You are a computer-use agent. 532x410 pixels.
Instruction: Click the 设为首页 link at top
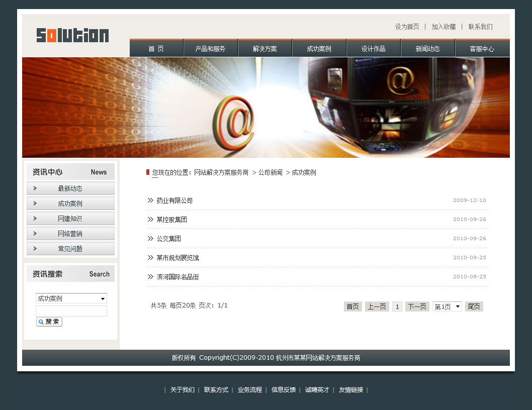(x=407, y=27)
